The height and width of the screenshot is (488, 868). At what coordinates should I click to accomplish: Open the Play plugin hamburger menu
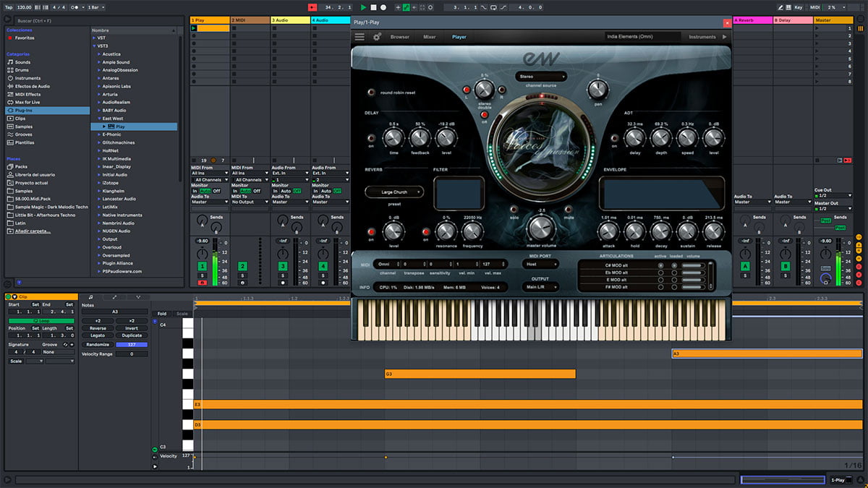359,37
